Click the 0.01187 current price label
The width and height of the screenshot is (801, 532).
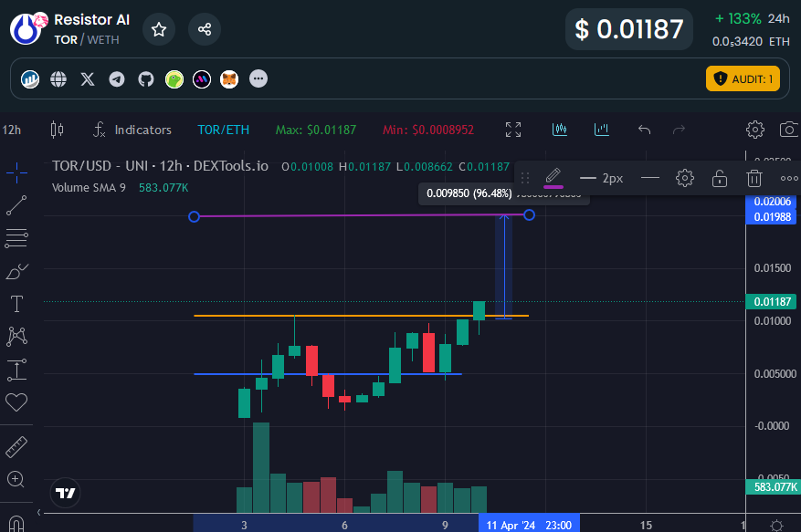(772, 302)
